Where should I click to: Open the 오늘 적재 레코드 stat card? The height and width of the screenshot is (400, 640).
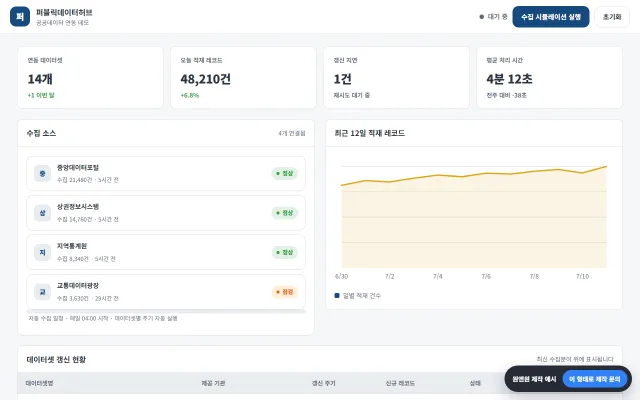coord(243,78)
